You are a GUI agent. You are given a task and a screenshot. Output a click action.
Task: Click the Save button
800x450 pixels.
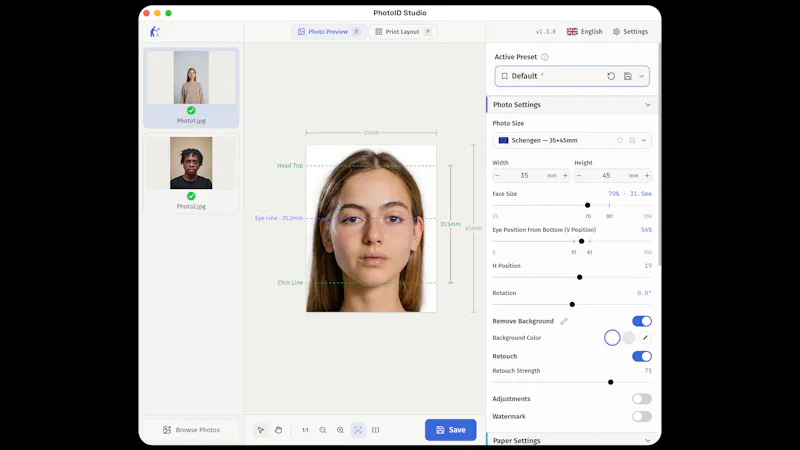pos(451,430)
